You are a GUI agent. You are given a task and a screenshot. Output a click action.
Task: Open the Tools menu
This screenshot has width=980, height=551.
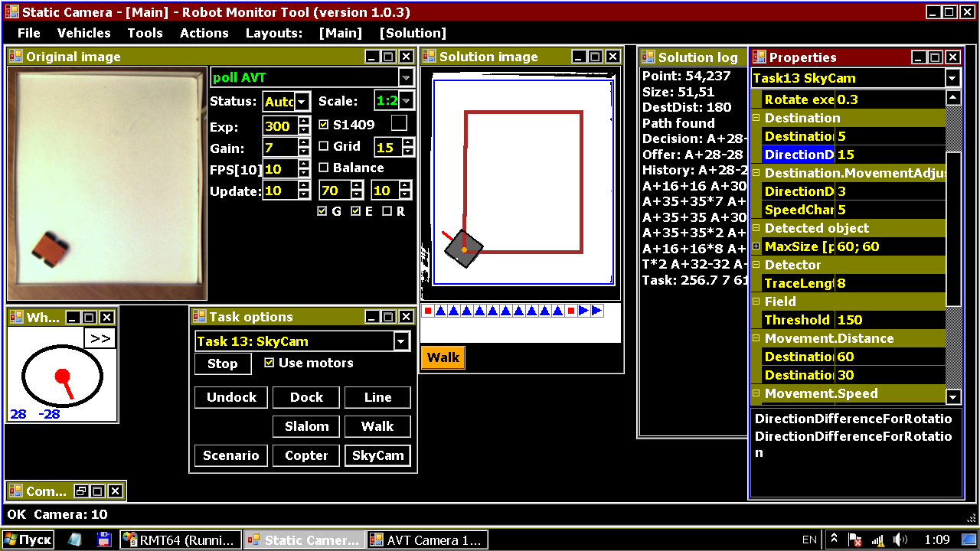[x=145, y=33]
